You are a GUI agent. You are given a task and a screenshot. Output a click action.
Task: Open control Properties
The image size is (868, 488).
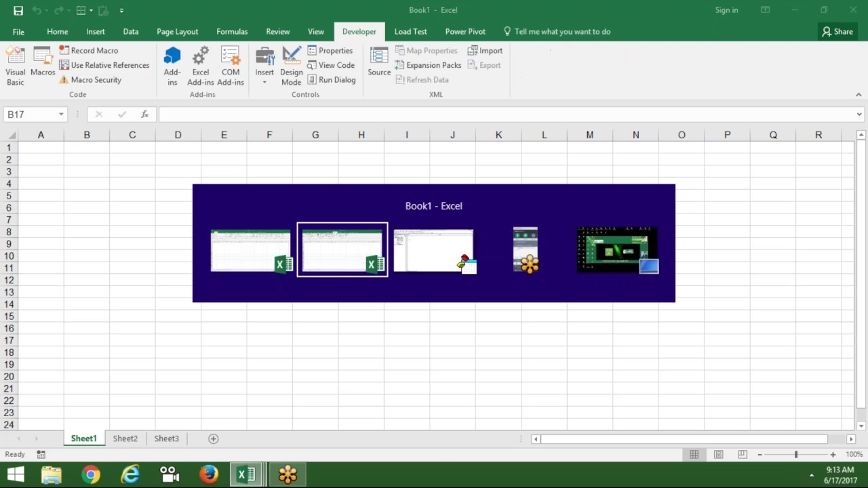[330, 50]
